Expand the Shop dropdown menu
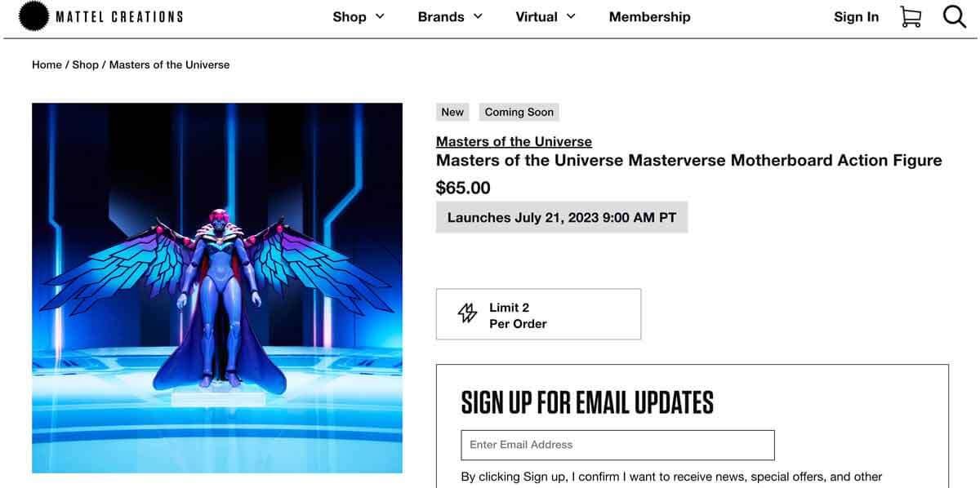 pos(358,16)
